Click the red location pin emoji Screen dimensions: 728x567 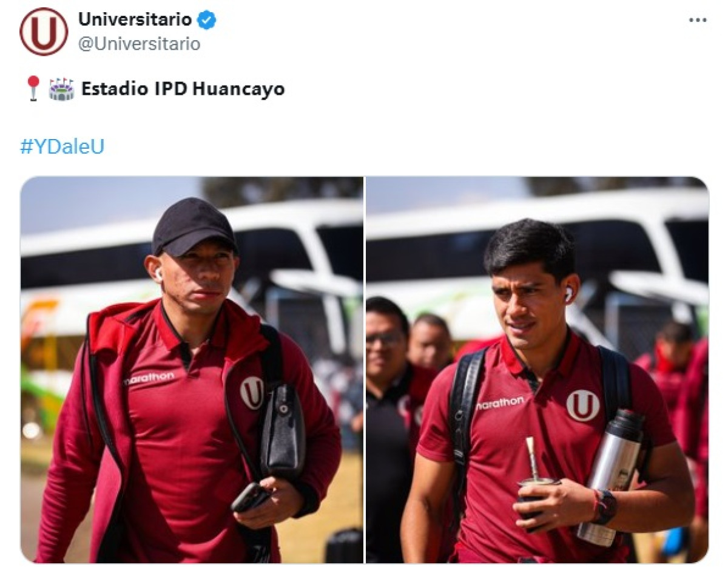click(x=33, y=88)
